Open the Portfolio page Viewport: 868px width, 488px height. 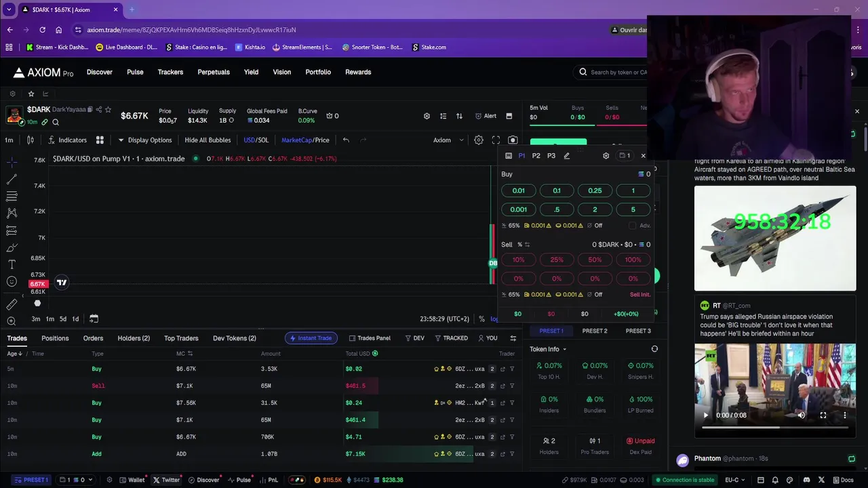318,72
